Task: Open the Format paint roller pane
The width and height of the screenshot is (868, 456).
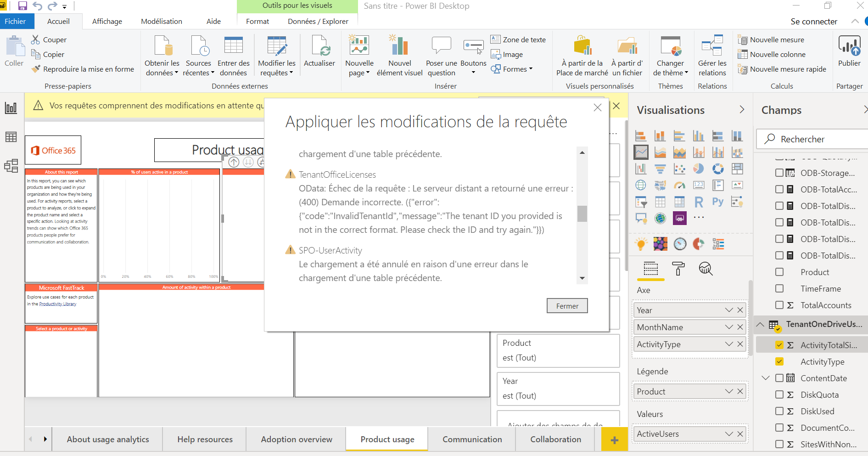Action: coord(678,269)
